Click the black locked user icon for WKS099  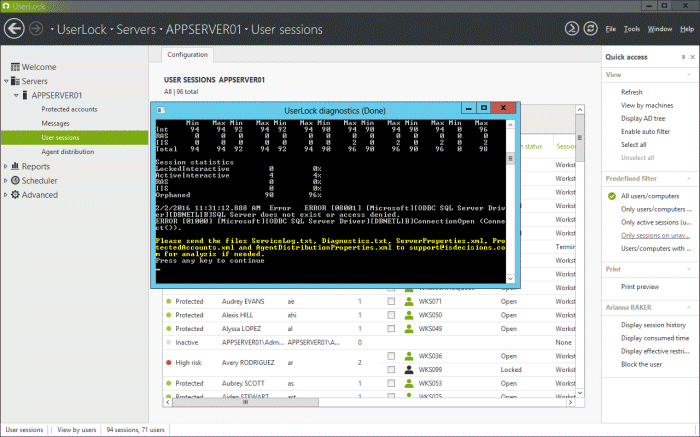pos(408,370)
